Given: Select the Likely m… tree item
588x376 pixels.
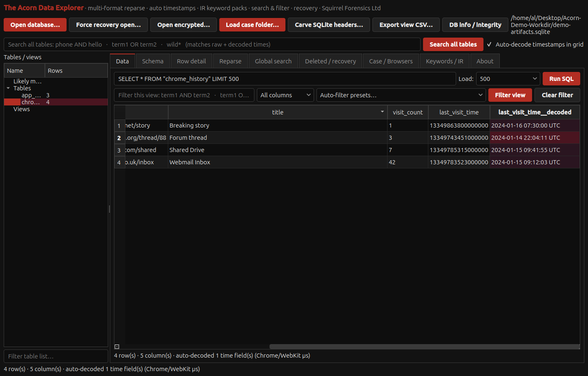Looking at the screenshot, I should point(27,81).
